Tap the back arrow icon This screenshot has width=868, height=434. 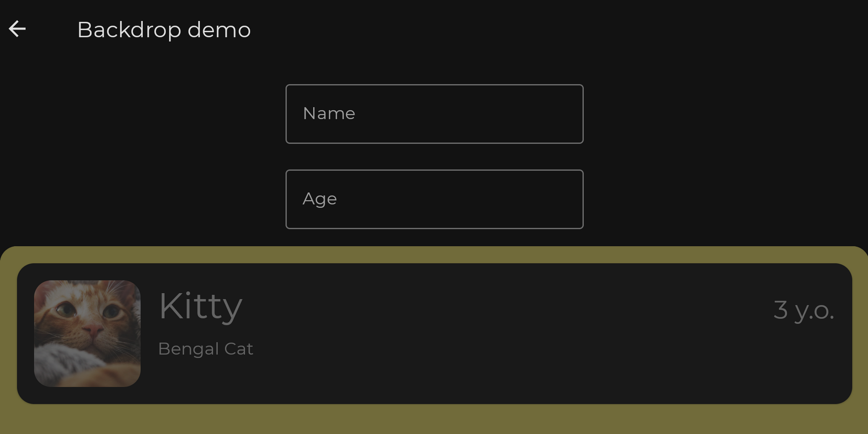(17, 29)
